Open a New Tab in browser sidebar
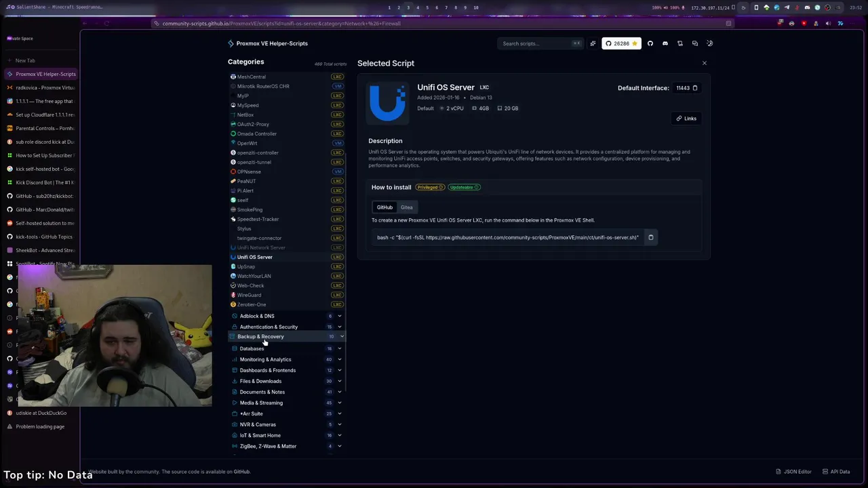The width and height of the screenshot is (868, 488). pos(41,60)
